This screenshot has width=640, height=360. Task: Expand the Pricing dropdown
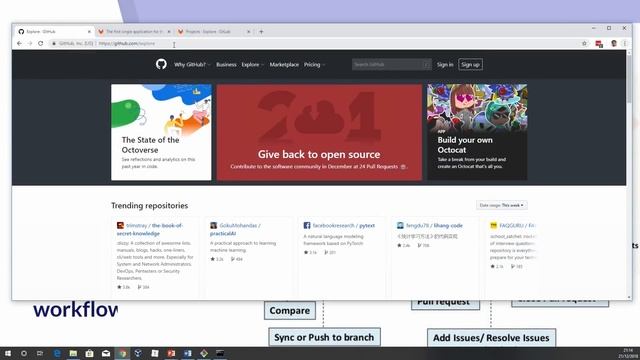314,64
